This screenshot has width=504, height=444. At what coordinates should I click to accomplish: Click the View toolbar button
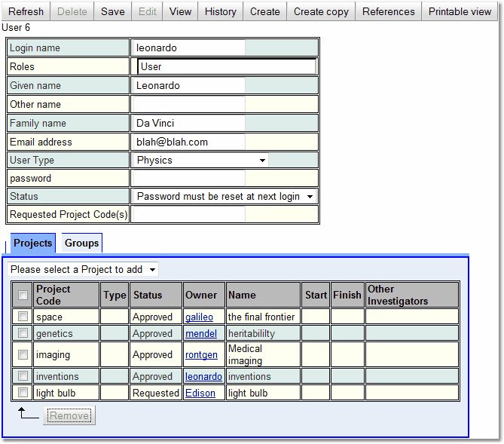click(180, 11)
